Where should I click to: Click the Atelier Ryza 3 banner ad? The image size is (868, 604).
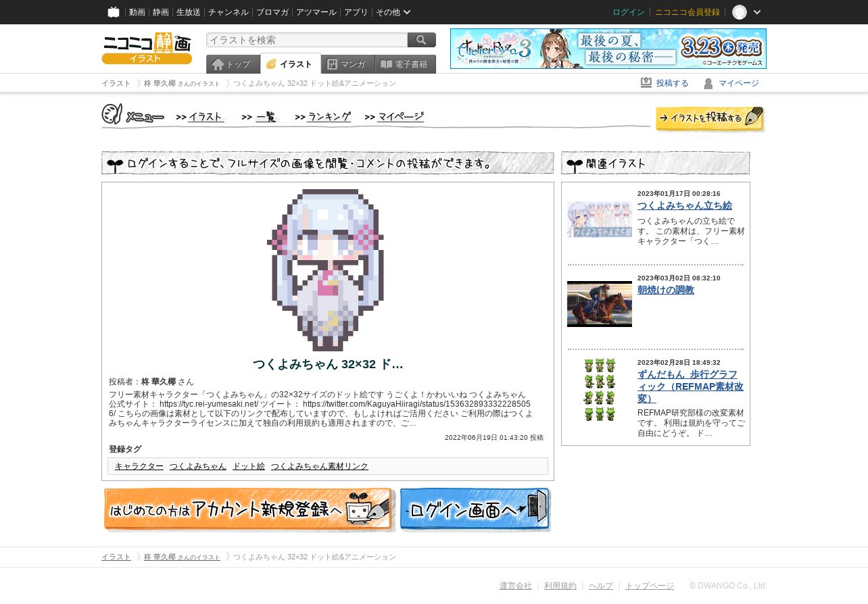(608, 49)
